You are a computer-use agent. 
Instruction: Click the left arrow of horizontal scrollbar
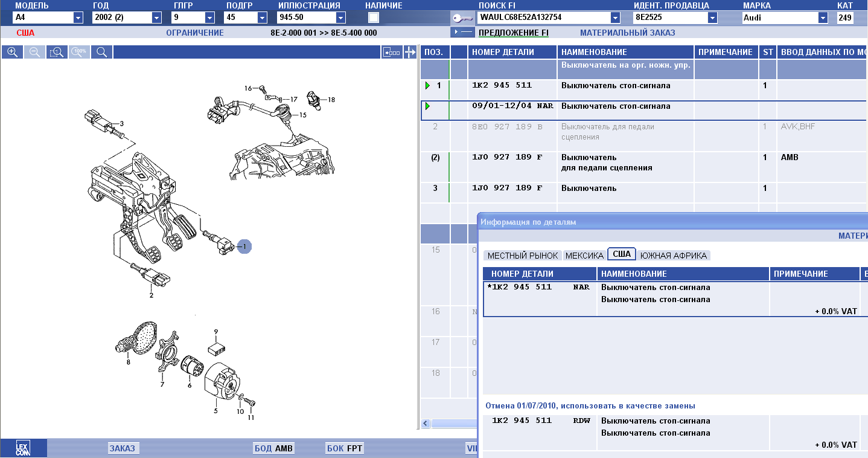pyautogui.click(x=425, y=424)
